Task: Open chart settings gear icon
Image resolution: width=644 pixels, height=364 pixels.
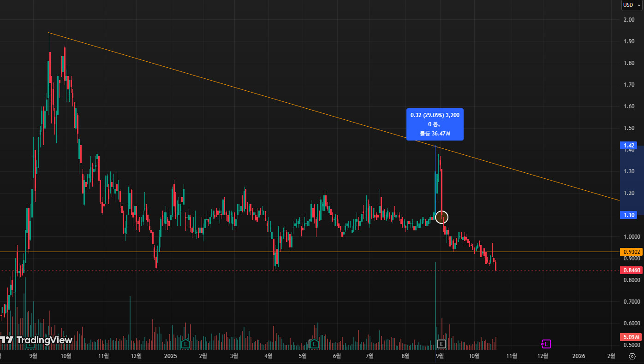Action: click(632, 356)
